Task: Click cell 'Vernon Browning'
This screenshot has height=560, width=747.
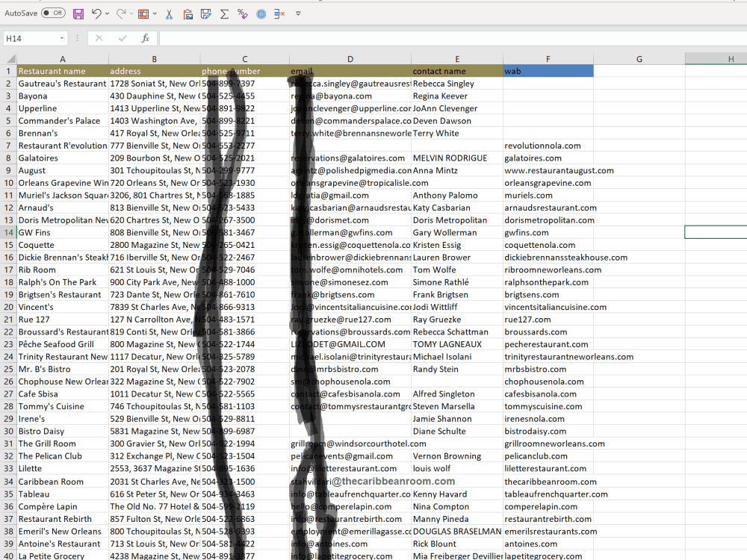Action: [457, 455]
